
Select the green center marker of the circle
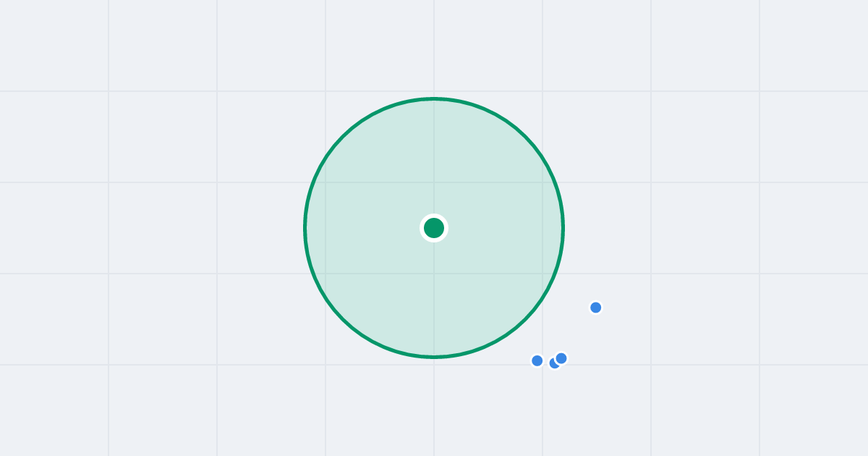(x=434, y=228)
